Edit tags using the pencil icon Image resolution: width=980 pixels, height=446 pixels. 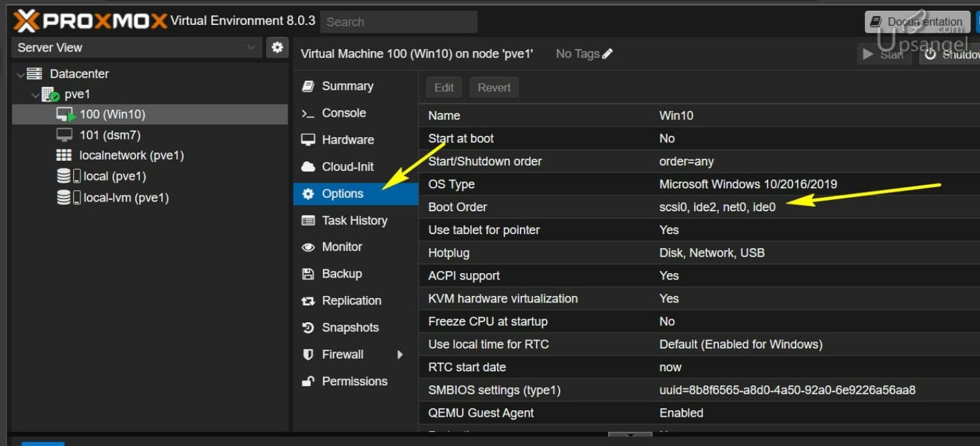tap(604, 54)
